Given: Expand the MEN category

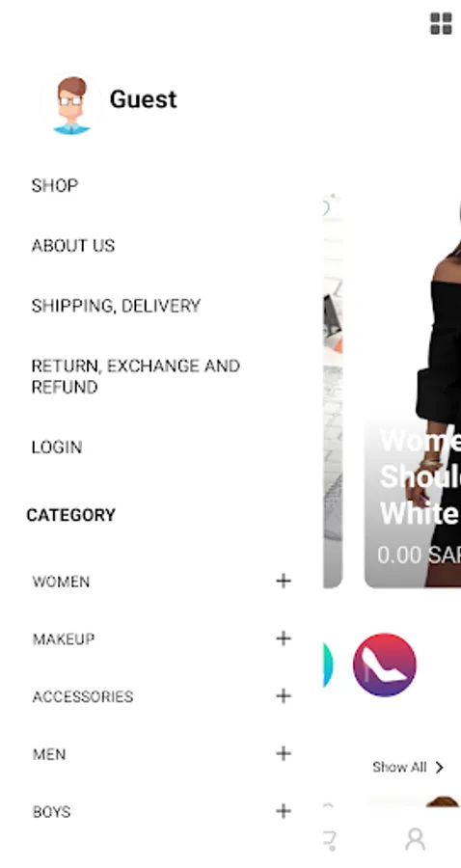Looking at the screenshot, I should (284, 753).
